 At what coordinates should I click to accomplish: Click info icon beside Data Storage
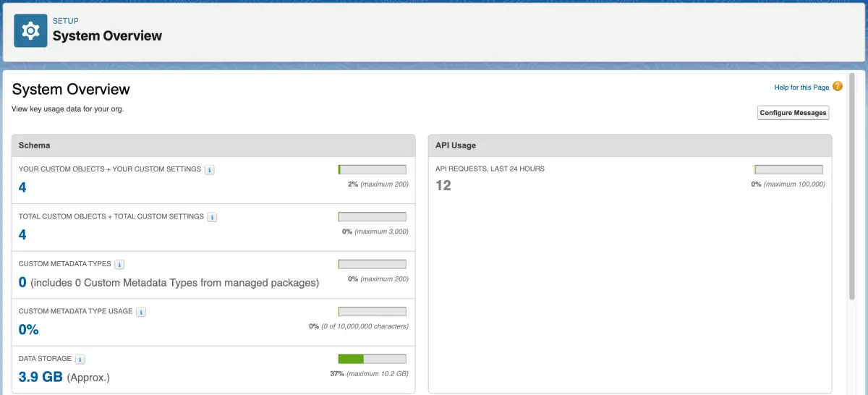[80, 360]
